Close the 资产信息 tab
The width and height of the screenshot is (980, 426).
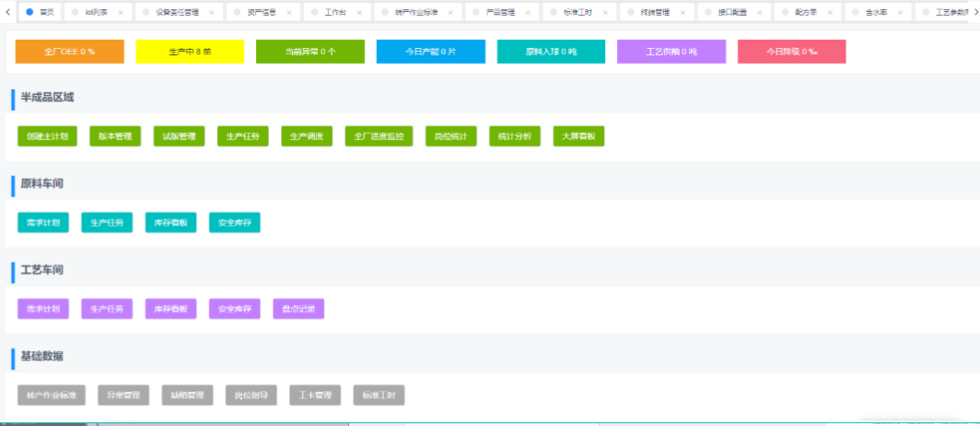290,13
